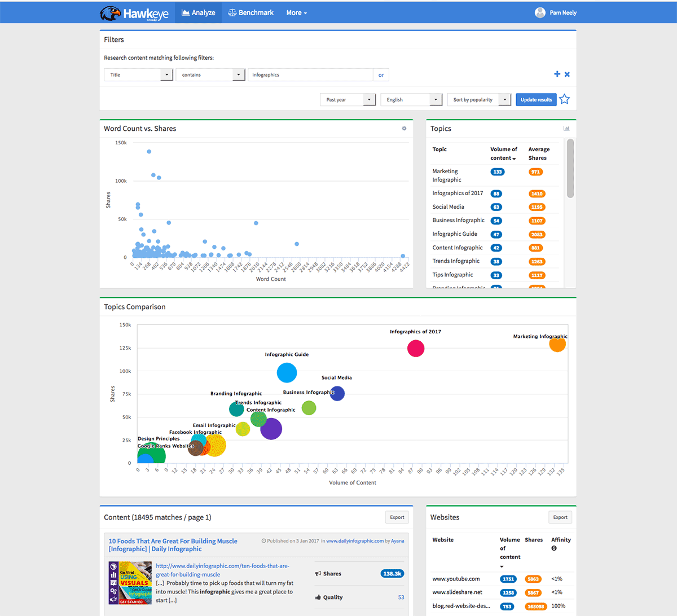Select Trends Infographic topic row

[x=496, y=261]
